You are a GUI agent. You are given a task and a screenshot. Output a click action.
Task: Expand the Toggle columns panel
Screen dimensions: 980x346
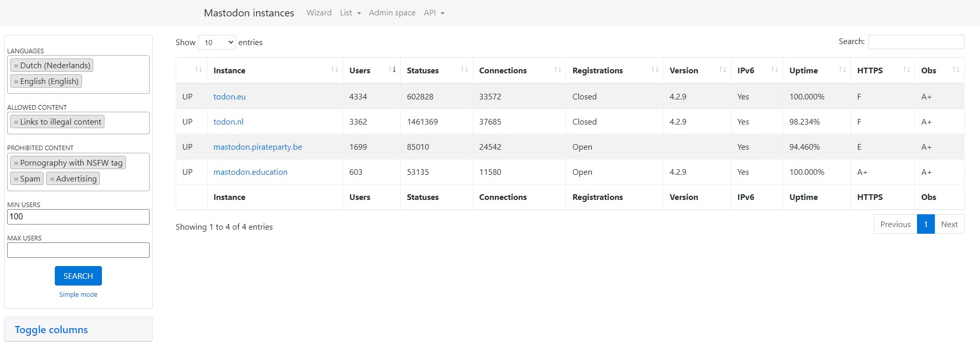51,330
